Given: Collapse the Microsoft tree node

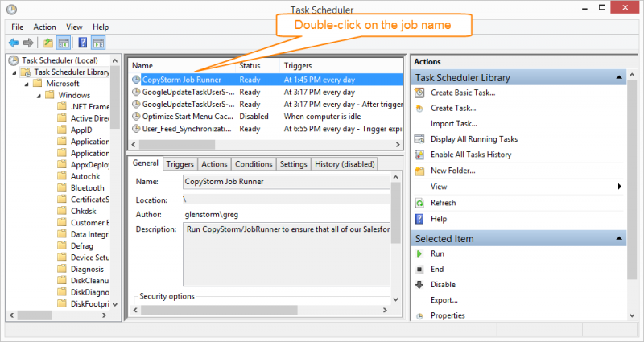Looking at the screenshot, I should click(x=27, y=84).
